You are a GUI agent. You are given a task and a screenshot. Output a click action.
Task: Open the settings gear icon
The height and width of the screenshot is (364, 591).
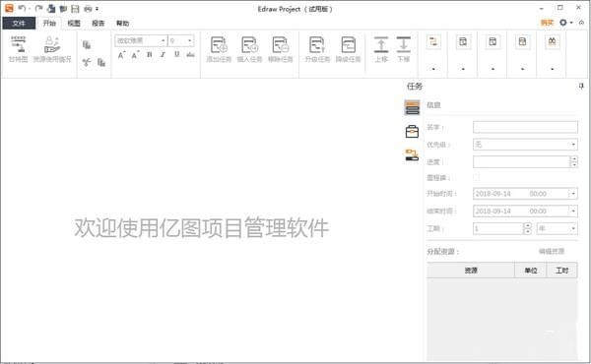(563, 23)
